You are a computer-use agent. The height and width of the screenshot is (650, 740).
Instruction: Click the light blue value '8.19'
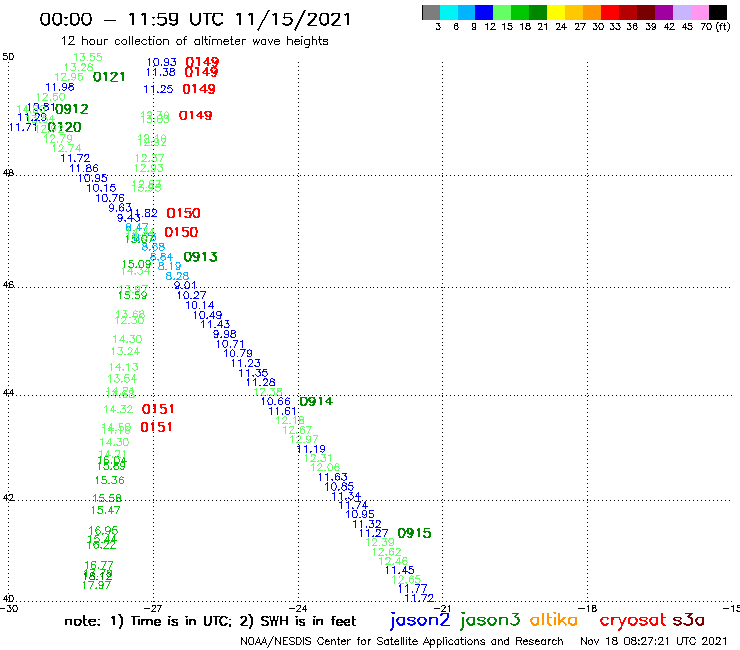click(x=169, y=266)
